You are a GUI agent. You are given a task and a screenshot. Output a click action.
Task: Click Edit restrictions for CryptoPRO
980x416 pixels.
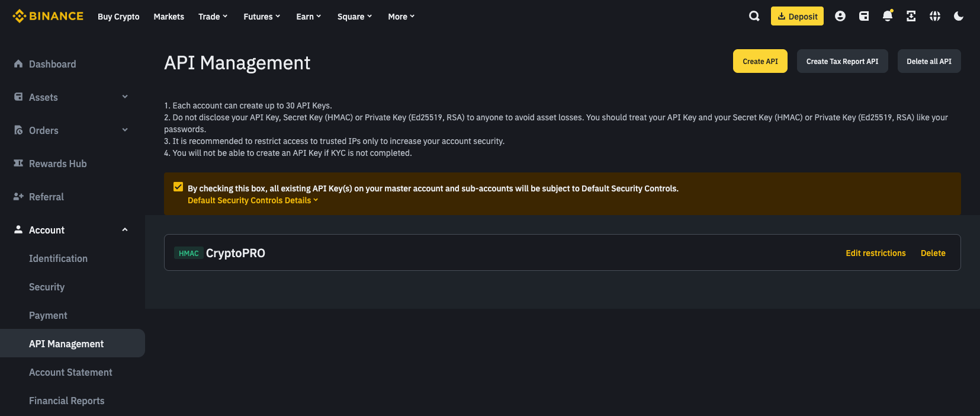point(875,253)
